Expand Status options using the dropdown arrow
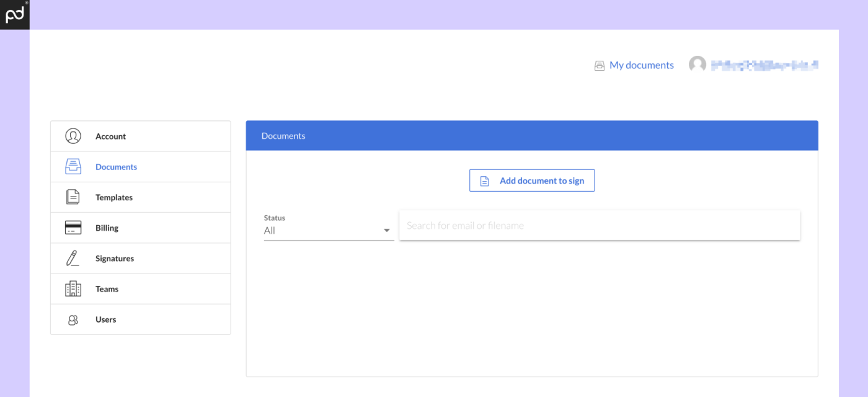The width and height of the screenshot is (868, 397). click(x=386, y=230)
